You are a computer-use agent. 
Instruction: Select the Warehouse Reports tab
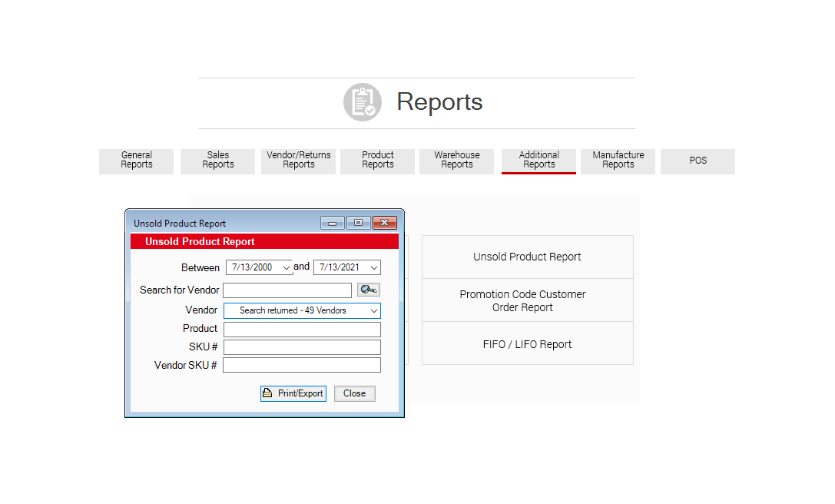[457, 161]
